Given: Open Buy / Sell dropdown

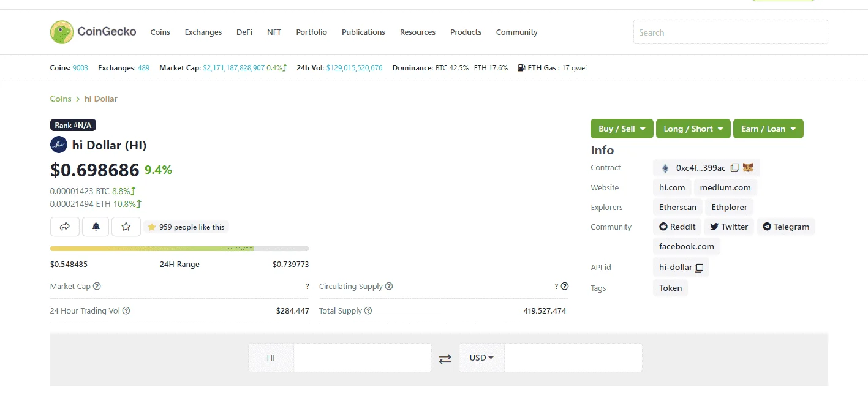Looking at the screenshot, I should click(x=622, y=129).
